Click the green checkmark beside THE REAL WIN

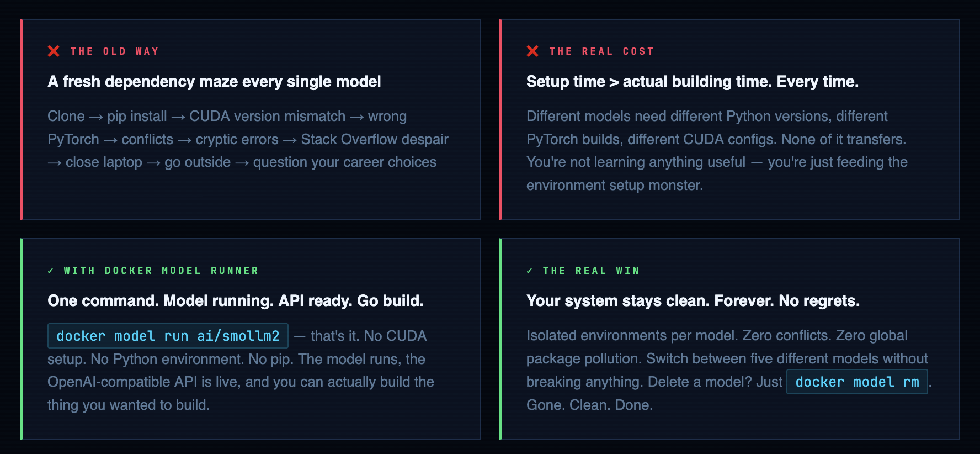point(530,271)
